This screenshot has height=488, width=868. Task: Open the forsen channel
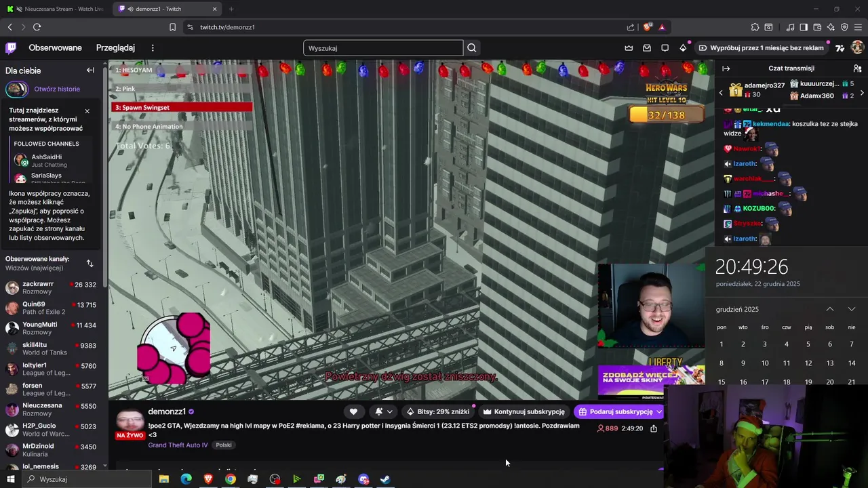pos(54,390)
